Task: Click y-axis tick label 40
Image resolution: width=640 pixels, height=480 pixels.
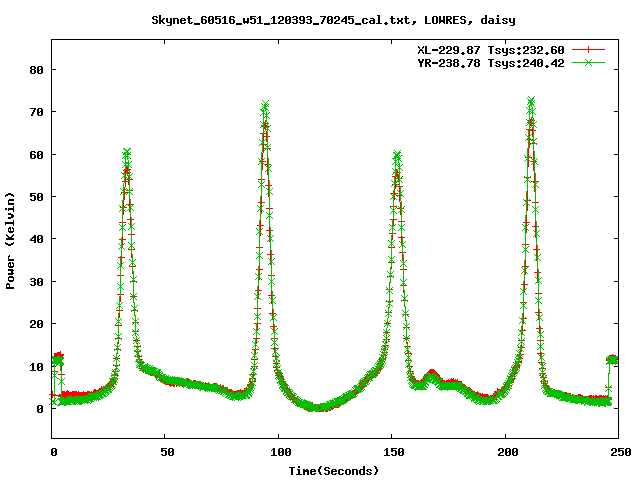Action: [x=36, y=239]
